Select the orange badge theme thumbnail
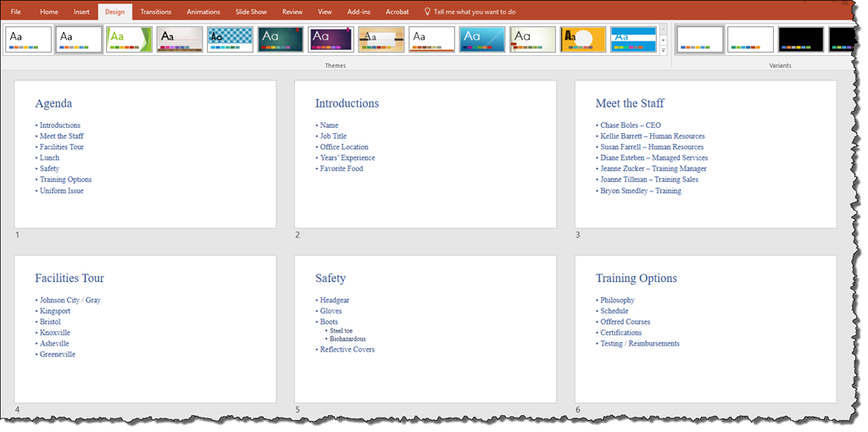The width and height of the screenshot is (868, 432). click(583, 40)
